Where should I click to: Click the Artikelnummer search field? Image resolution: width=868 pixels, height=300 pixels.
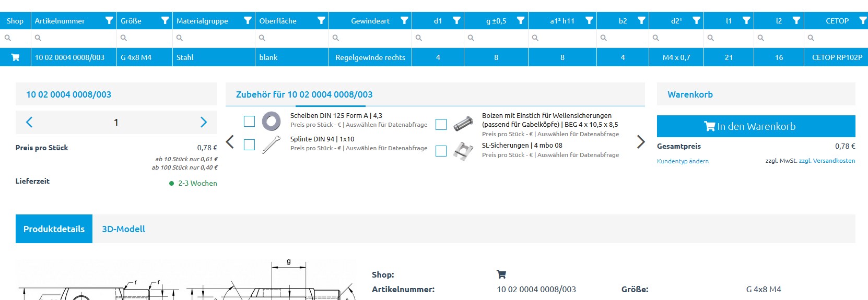coord(74,38)
